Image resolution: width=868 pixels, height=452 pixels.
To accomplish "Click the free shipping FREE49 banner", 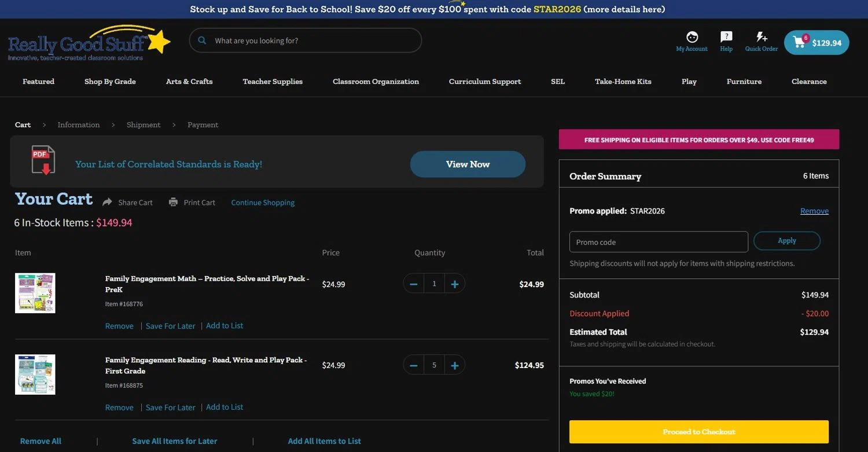I will click(x=699, y=139).
